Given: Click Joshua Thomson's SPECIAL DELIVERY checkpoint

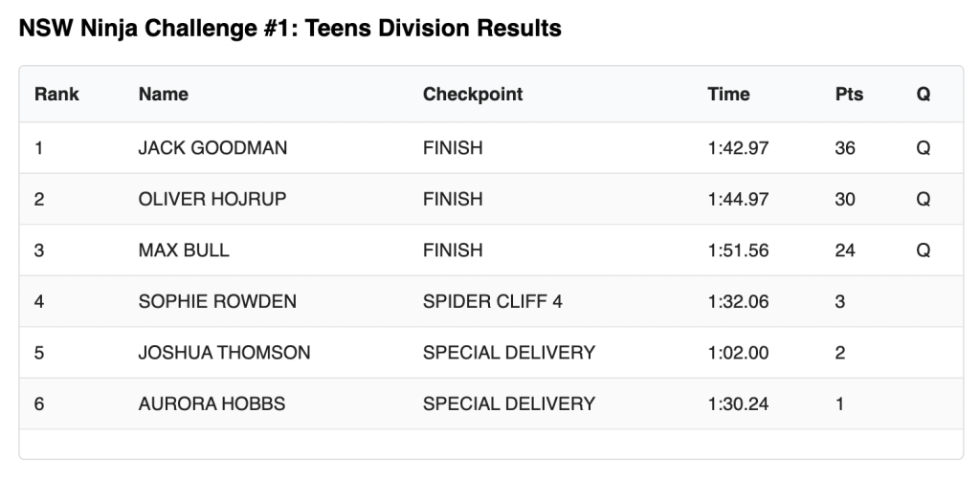Looking at the screenshot, I should (x=508, y=353).
